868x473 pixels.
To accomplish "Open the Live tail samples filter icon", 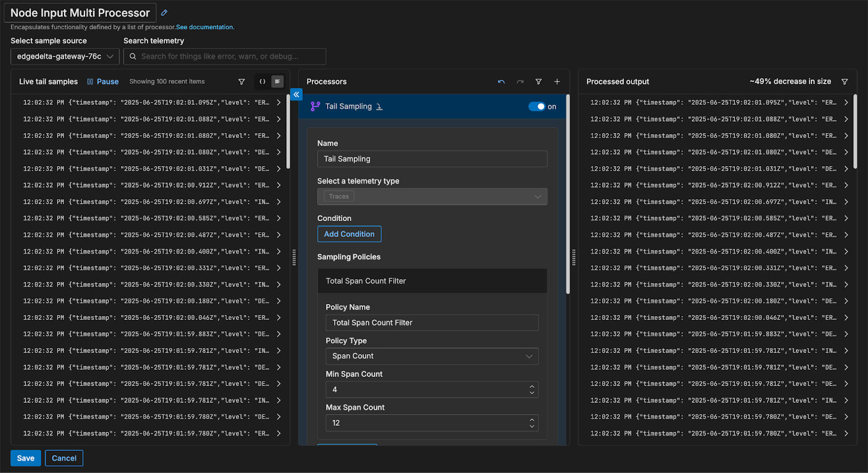I will coord(241,81).
